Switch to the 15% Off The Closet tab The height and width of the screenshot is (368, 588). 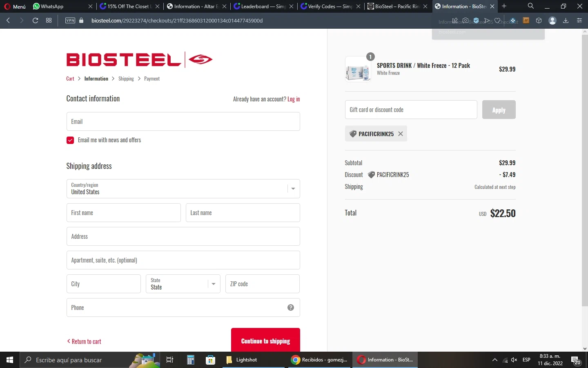coord(129,6)
